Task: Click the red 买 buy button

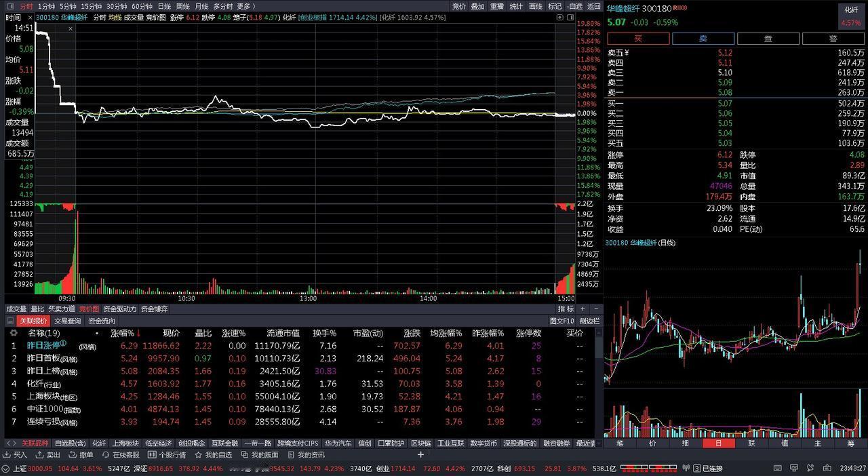Action: click(x=637, y=39)
